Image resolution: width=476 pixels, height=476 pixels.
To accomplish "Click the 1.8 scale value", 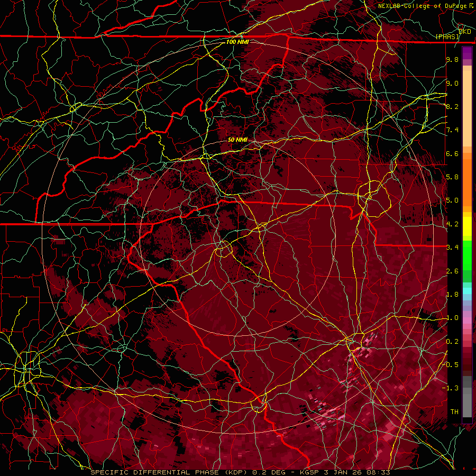I will pyautogui.click(x=452, y=295).
